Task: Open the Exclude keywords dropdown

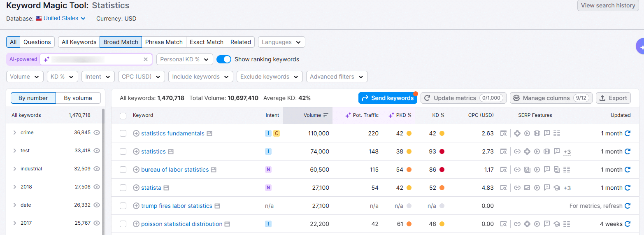Action: coord(270,77)
